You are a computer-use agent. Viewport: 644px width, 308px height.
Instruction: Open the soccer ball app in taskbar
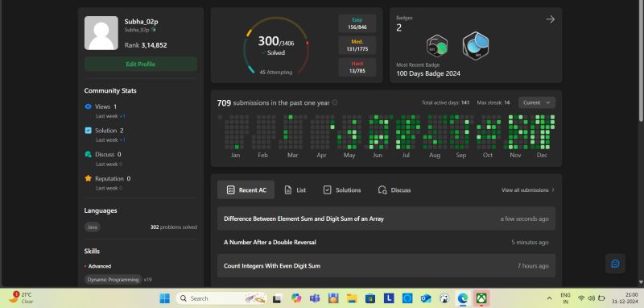pyautogui.click(x=444, y=298)
